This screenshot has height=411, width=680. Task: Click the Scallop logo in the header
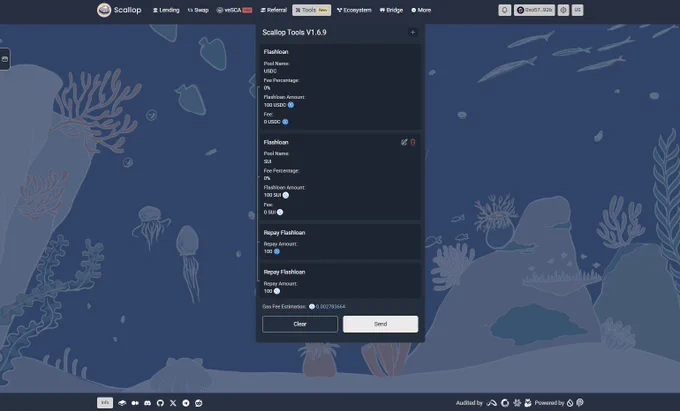point(119,10)
